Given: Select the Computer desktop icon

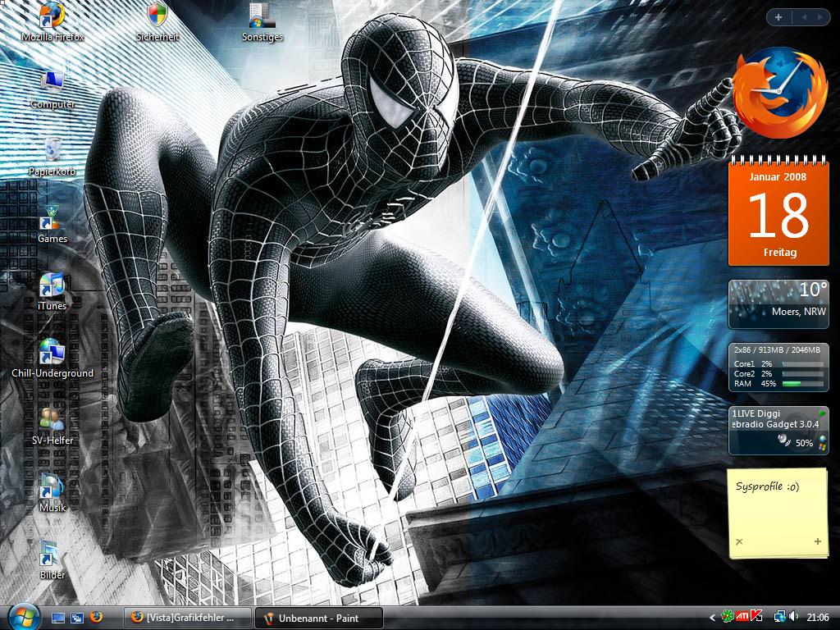Looking at the screenshot, I should tap(52, 90).
